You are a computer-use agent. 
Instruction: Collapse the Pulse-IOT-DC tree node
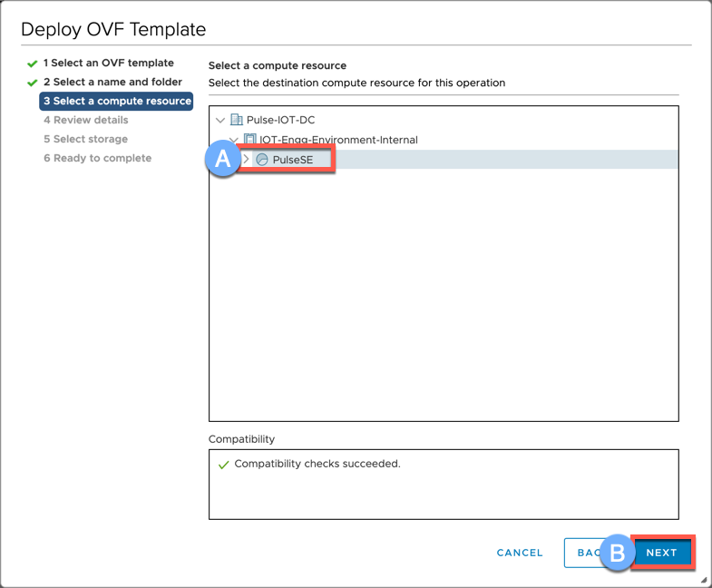[x=220, y=120]
